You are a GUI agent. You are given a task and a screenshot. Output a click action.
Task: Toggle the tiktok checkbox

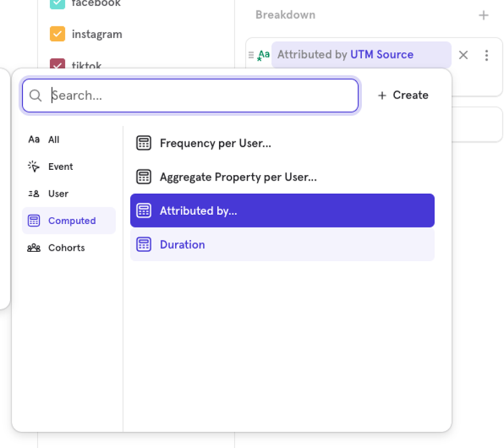tap(56, 64)
